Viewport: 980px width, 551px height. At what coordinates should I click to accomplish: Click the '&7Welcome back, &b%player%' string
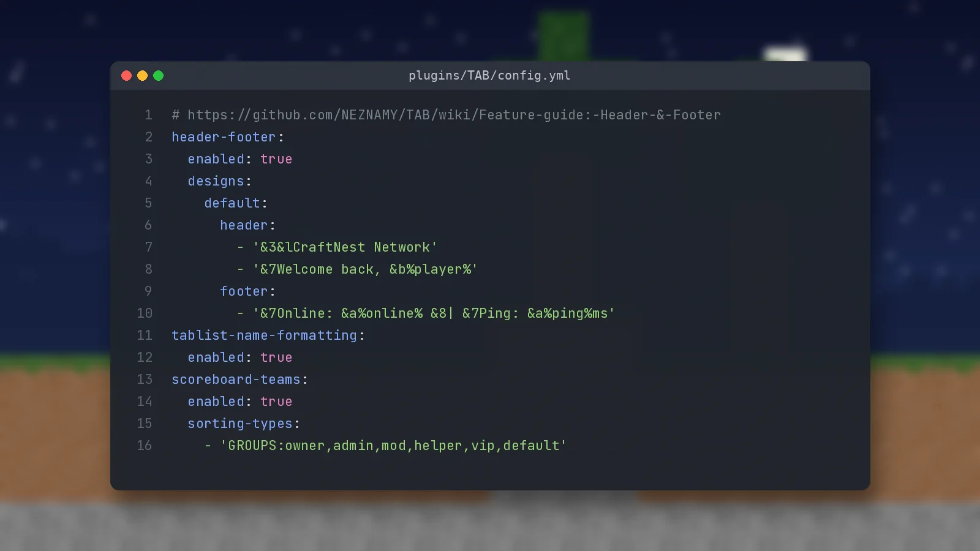(x=365, y=269)
